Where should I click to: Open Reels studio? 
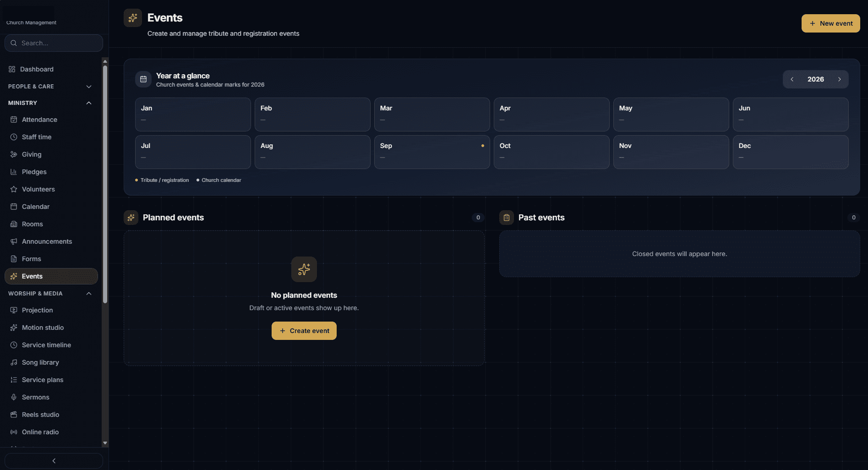[x=50, y=415]
